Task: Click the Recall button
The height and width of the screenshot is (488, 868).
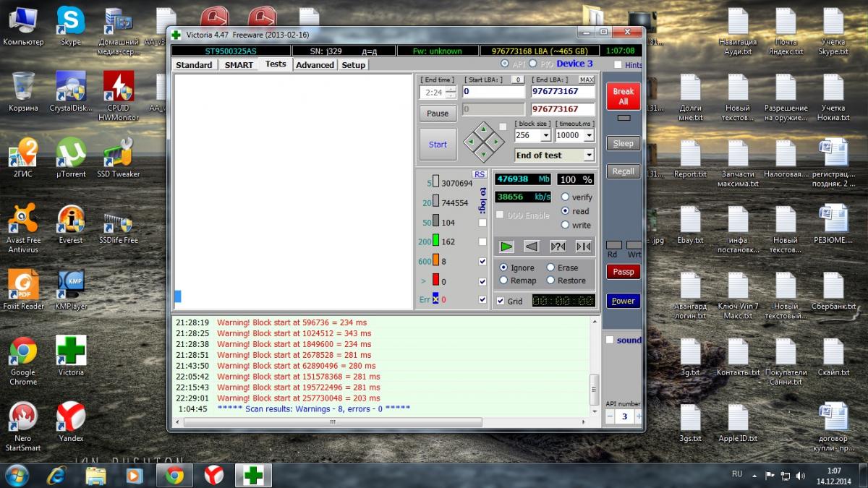Action: pyautogui.click(x=623, y=171)
